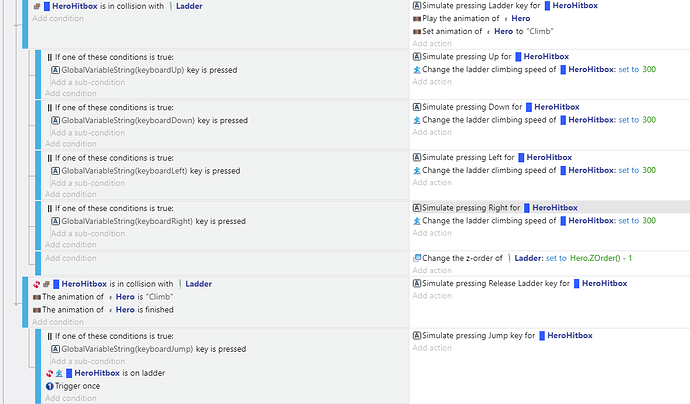
Task: Click the keyboard icon before 'Simulate pressing Ladder key'
Action: (416, 6)
